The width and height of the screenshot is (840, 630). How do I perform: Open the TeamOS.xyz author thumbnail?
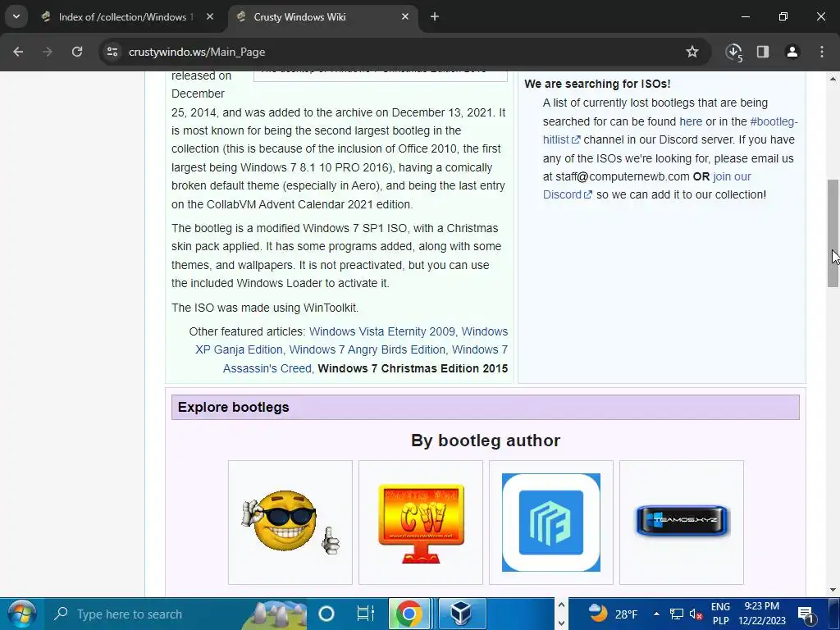click(682, 523)
